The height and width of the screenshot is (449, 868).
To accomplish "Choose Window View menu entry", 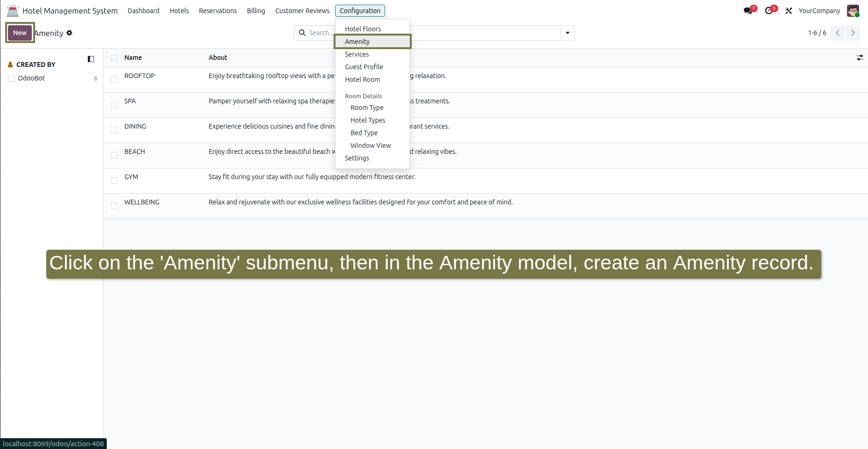I will (372, 145).
